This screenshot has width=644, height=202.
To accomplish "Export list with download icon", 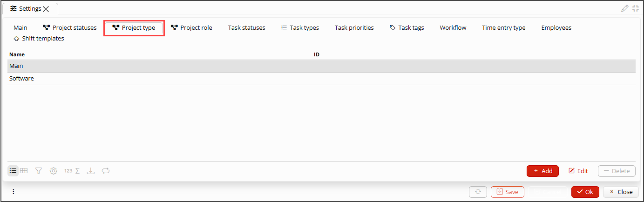I will pos(91,171).
